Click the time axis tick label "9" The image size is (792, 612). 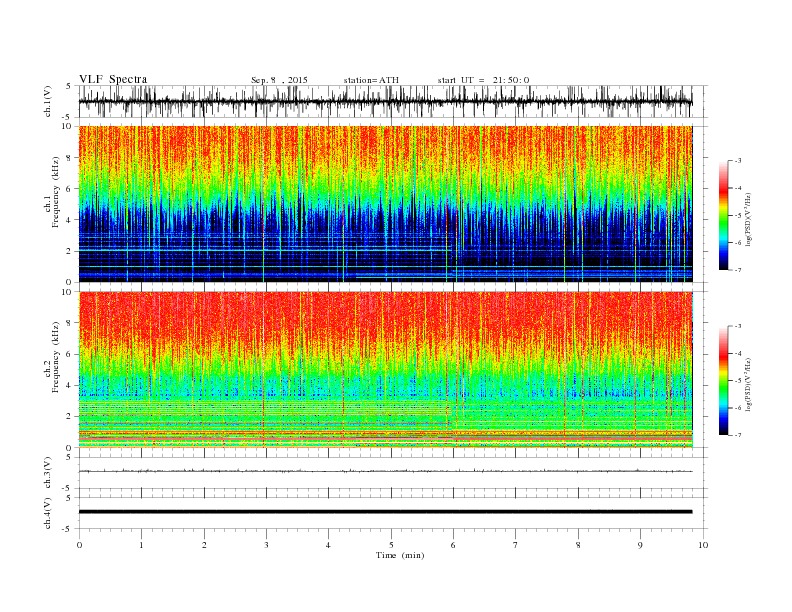640,545
